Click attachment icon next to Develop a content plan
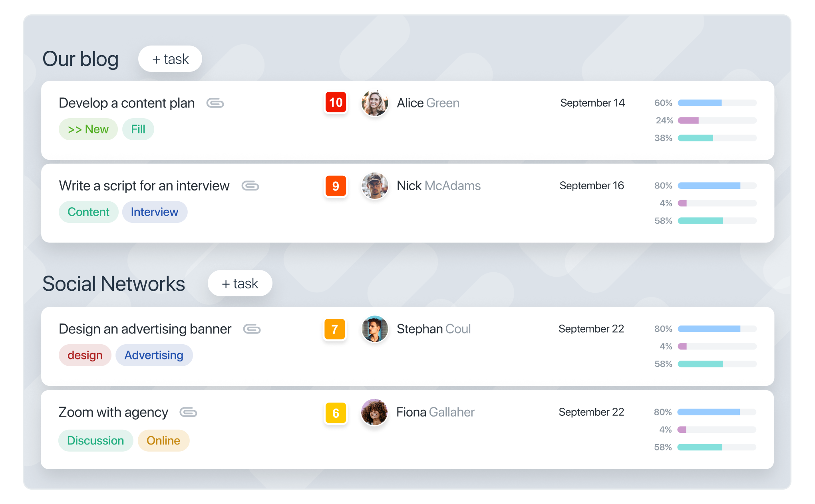The height and width of the screenshot is (504, 815). click(215, 103)
